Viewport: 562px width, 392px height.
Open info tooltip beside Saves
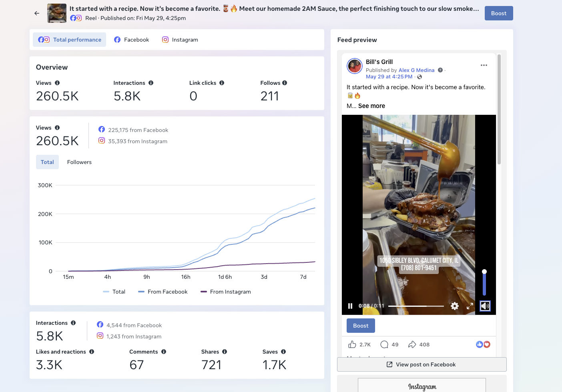point(283,352)
